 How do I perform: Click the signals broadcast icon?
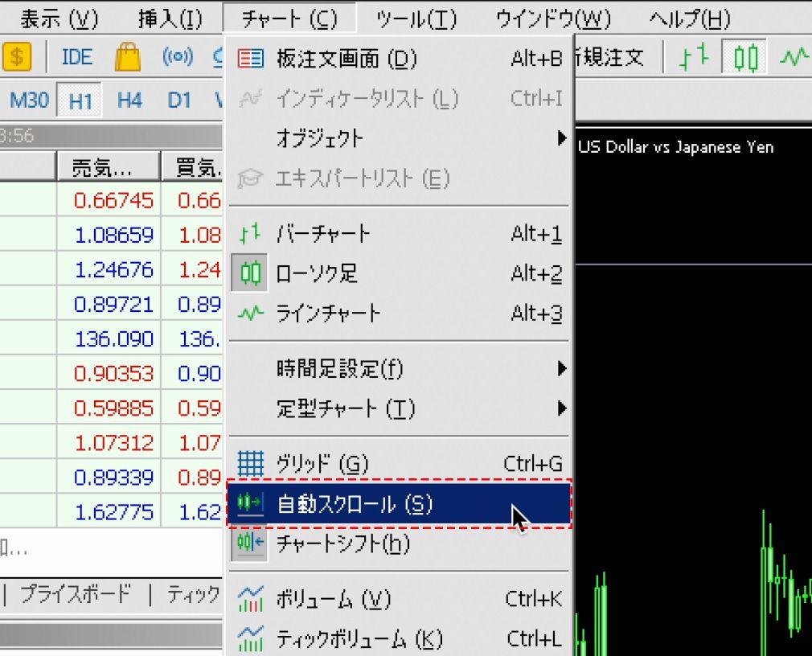point(178,58)
